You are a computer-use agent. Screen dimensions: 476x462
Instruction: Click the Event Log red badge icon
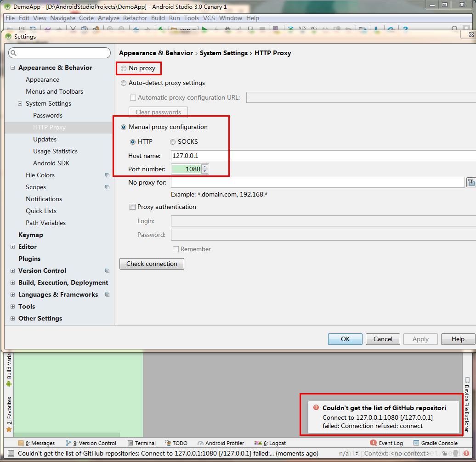click(374, 443)
